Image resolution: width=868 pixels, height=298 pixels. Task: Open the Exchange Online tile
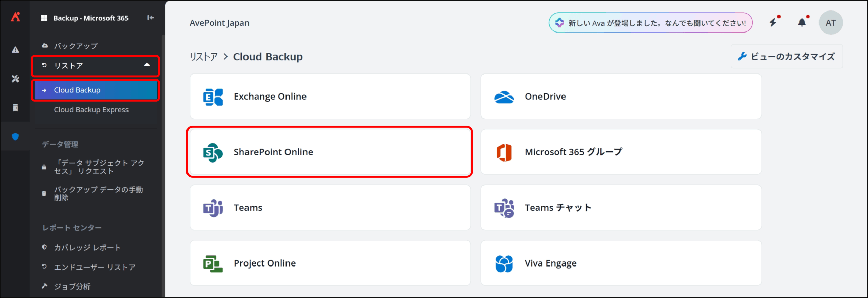click(330, 97)
